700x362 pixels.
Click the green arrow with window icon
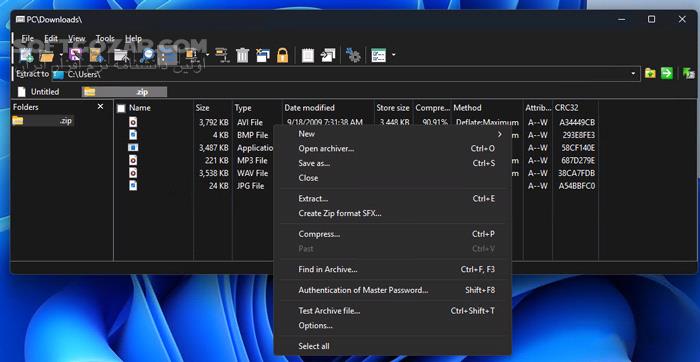(x=688, y=73)
